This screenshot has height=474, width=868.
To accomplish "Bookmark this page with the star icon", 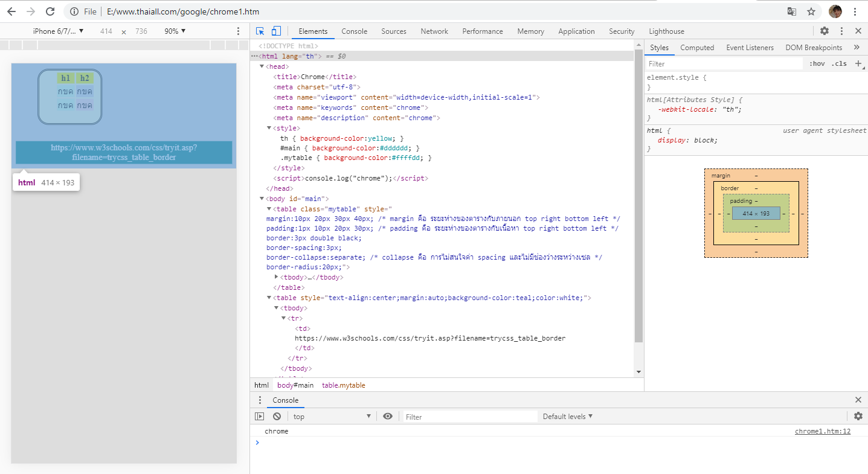I will 811,11.
